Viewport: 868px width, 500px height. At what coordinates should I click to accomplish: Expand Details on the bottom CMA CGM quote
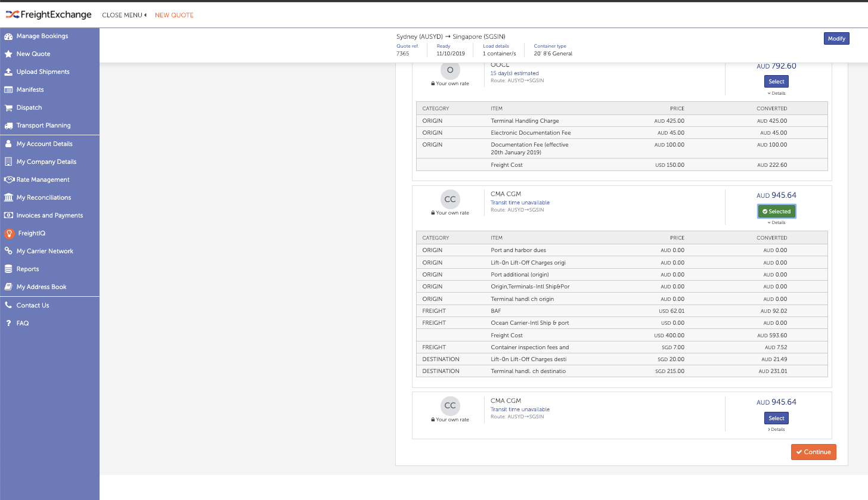(x=776, y=429)
